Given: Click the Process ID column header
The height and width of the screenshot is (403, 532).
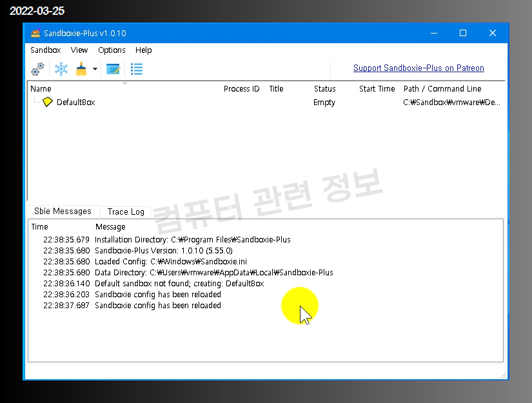Looking at the screenshot, I should click(x=242, y=88).
